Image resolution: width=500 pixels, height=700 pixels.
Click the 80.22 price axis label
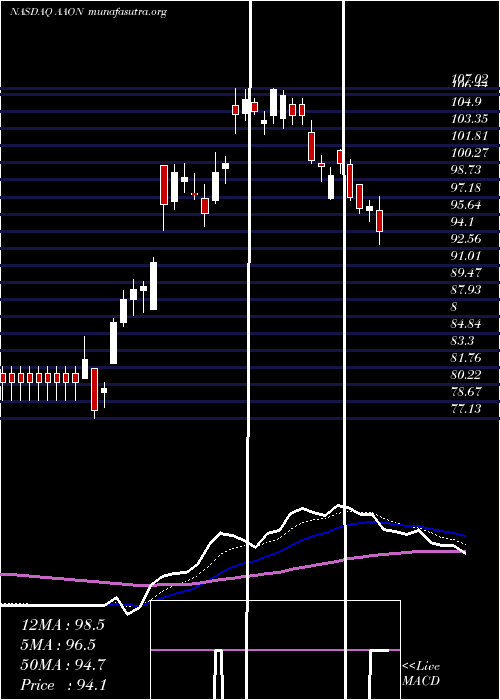[467, 375]
